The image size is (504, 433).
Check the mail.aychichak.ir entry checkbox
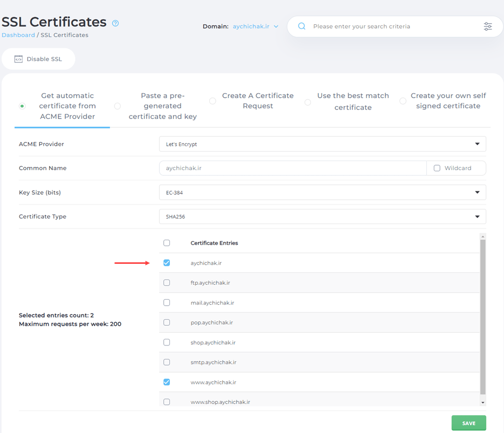point(167,303)
